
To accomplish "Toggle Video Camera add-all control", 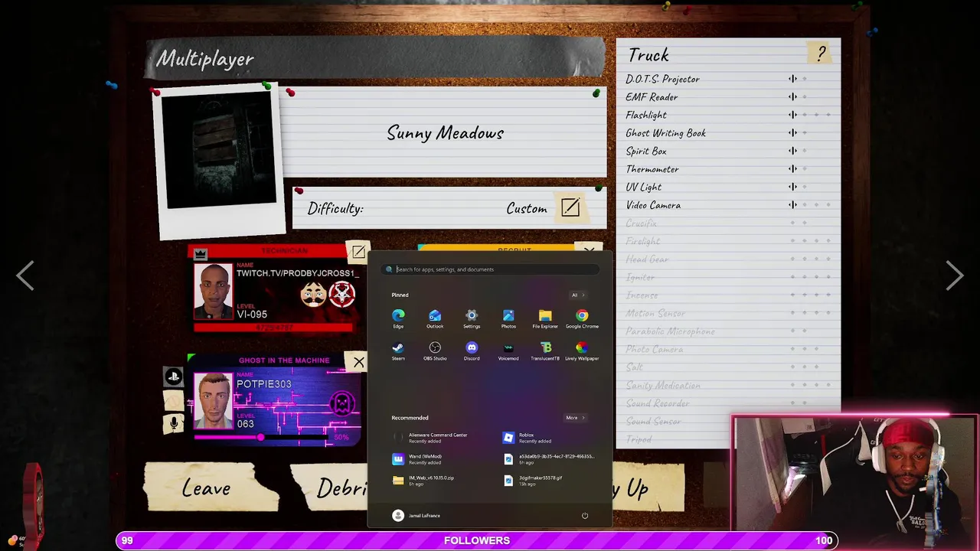I will [x=792, y=205].
